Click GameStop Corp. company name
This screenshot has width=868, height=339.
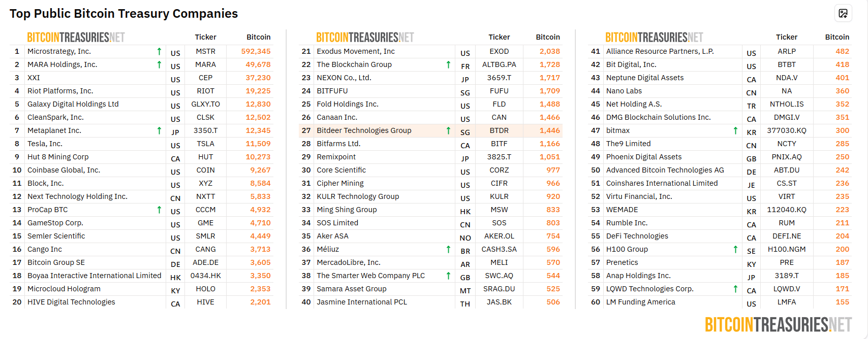tap(55, 223)
